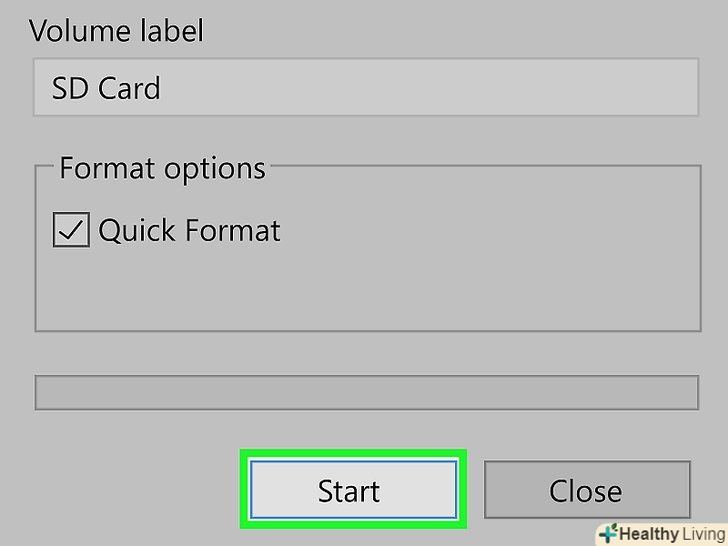728x546 pixels.
Task: Click the word "Start" on the button
Action: 349,491
